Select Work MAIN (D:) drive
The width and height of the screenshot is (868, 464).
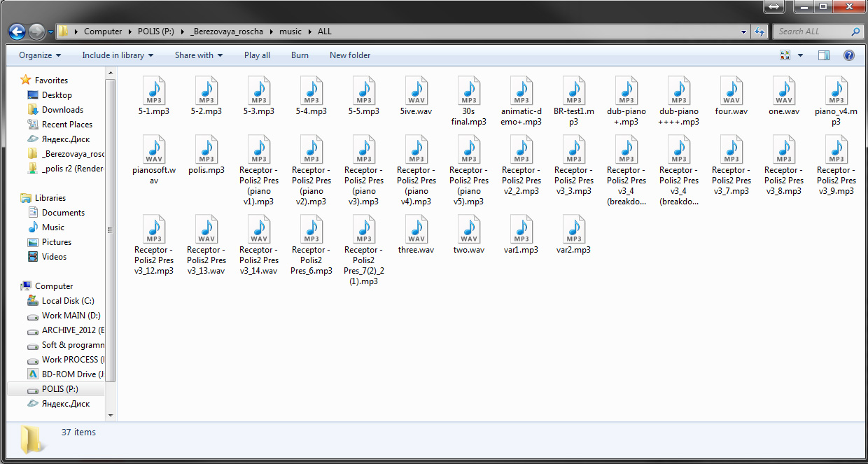[x=71, y=316]
